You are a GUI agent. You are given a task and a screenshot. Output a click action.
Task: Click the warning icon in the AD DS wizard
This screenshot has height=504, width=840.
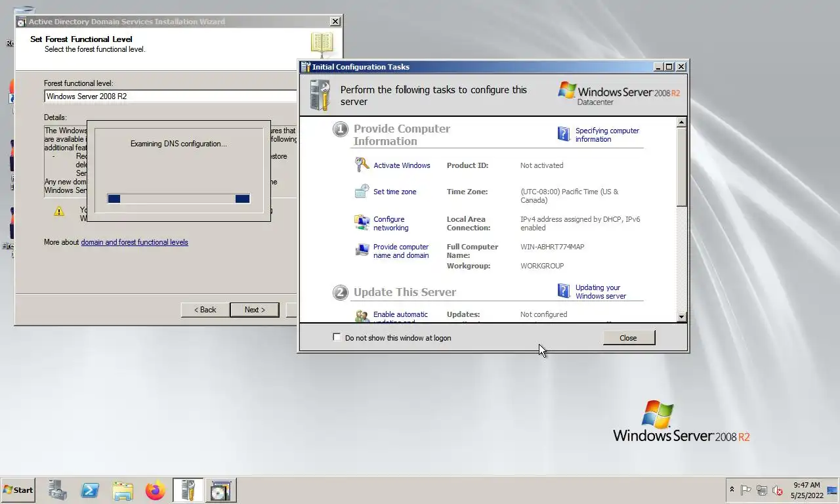[59, 211]
